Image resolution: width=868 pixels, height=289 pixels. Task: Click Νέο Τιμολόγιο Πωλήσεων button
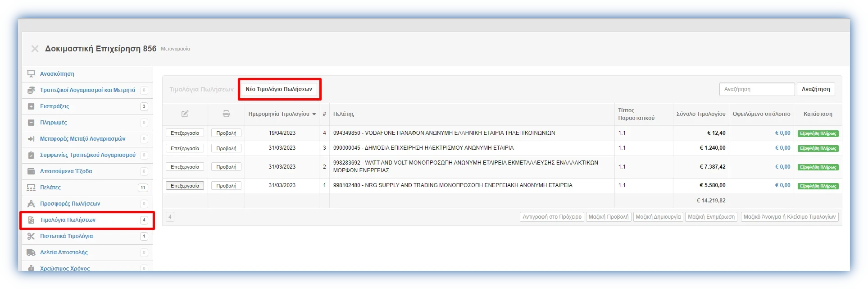click(279, 89)
